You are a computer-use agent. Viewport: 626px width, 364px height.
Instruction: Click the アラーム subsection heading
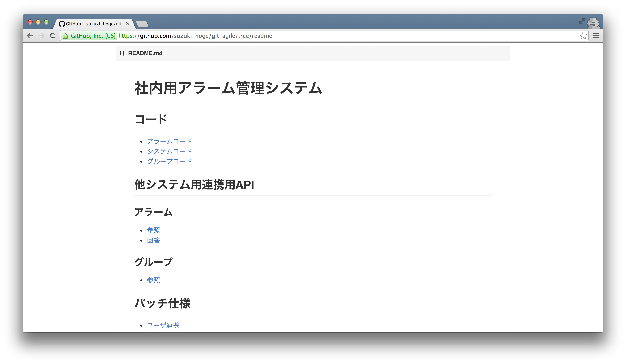click(x=153, y=213)
